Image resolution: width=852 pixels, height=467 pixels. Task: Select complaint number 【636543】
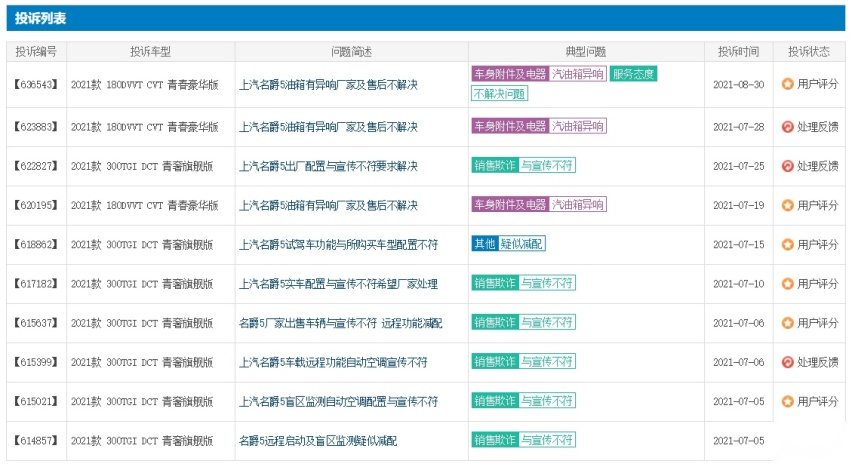click(x=36, y=84)
